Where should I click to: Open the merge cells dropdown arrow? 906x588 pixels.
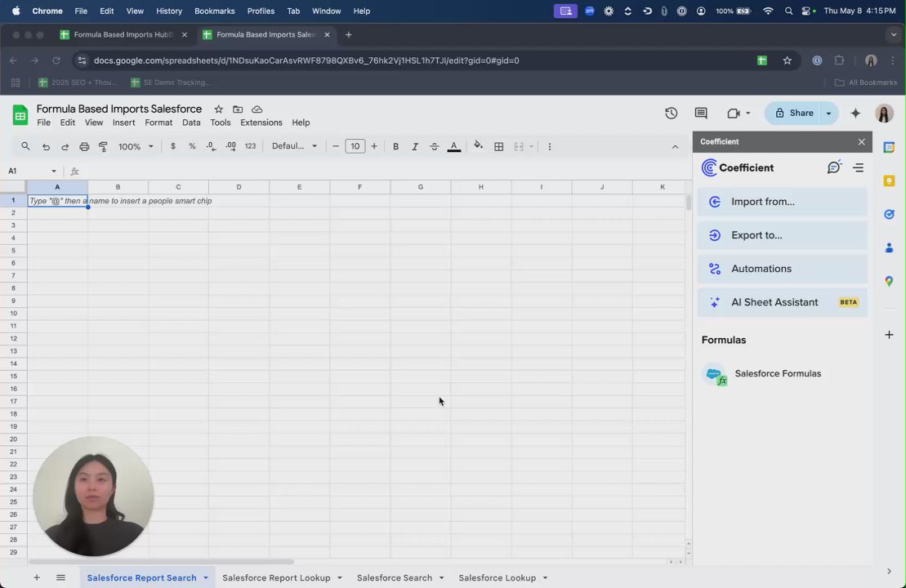click(x=531, y=147)
